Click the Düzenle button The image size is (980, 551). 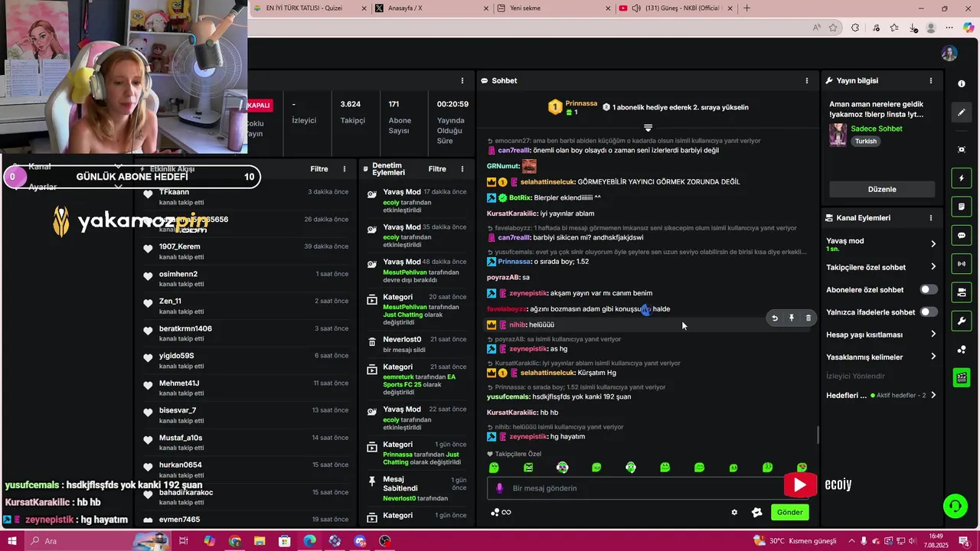click(x=882, y=189)
